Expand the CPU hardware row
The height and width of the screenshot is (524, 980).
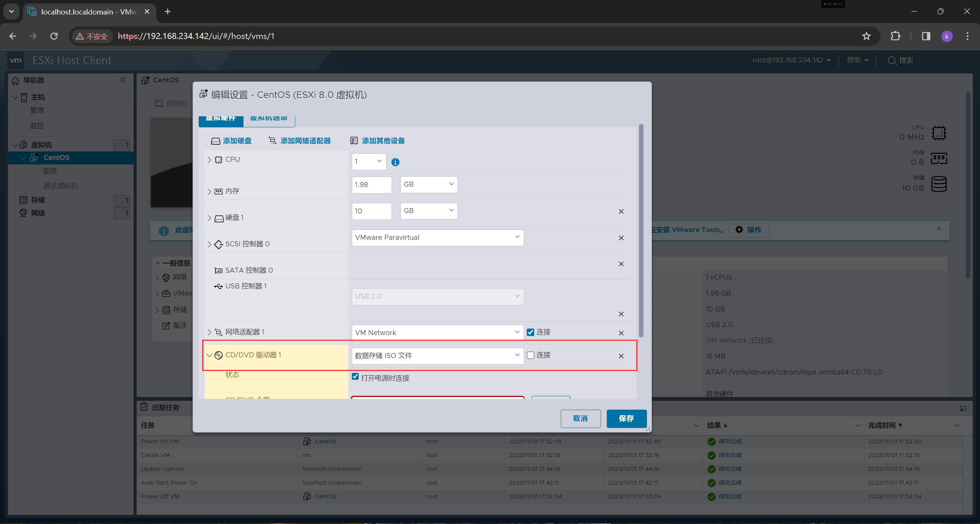click(x=209, y=160)
